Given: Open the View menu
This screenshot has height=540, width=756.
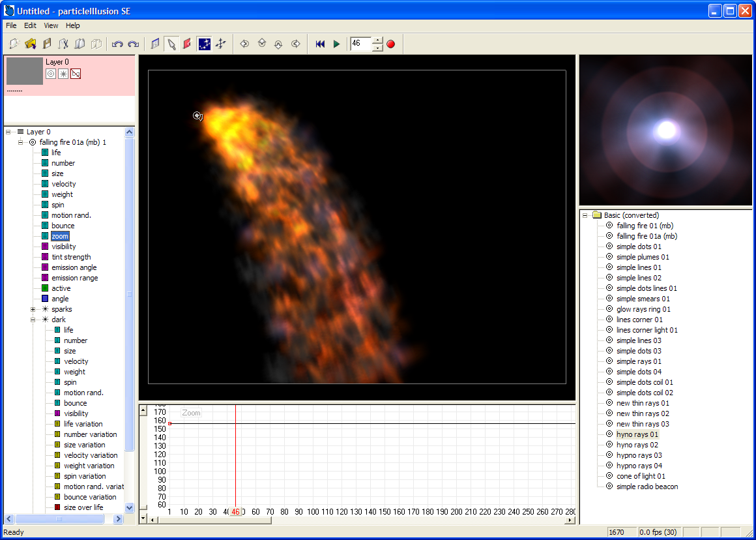Looking at the screenshot, I should point(51,25).
